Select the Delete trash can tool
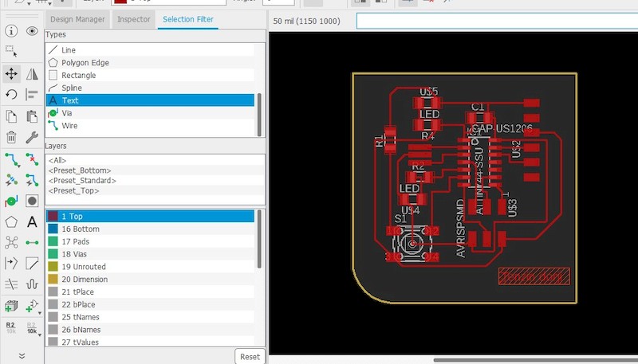638x364 pixels. (x=11, y=137)
